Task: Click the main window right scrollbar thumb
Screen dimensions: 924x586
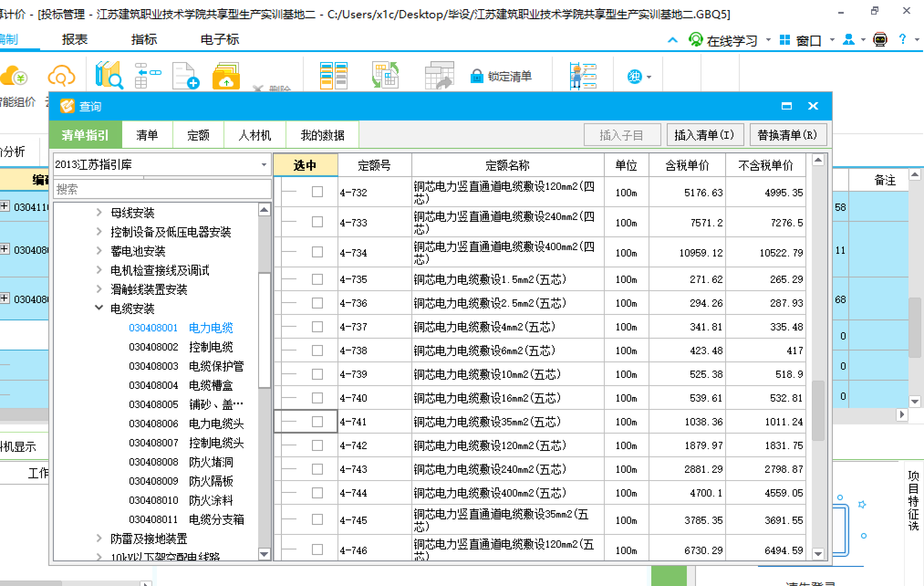Action: 915,327
